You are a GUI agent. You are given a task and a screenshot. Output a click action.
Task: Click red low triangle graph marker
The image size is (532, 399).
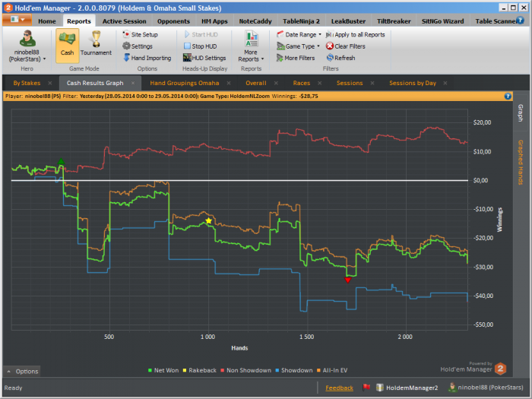click(x=347, y=280)
